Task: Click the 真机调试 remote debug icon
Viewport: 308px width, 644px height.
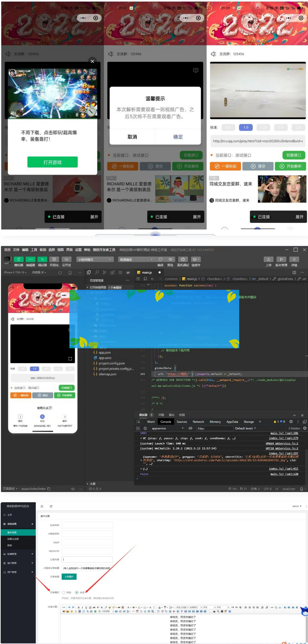Action: 183,260
